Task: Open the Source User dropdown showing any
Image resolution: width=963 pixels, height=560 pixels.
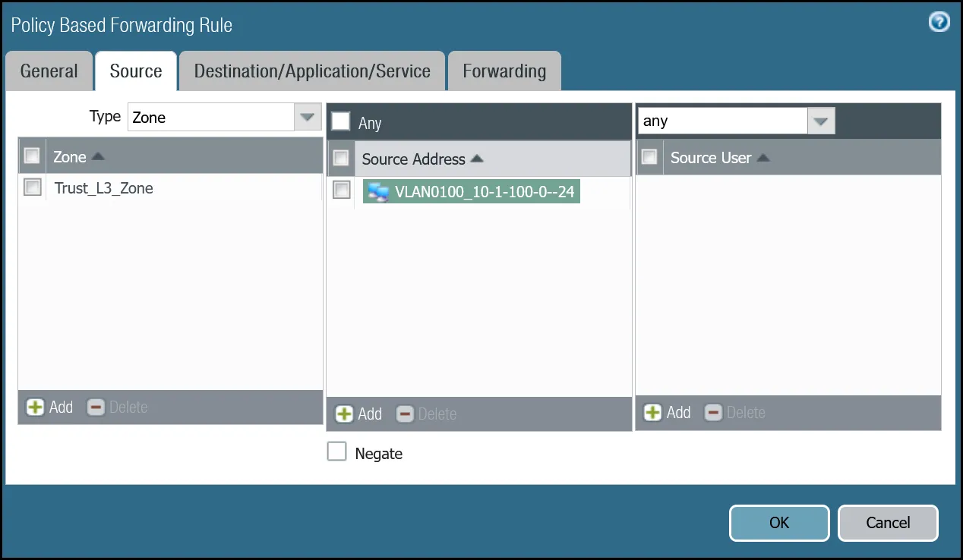Action: (x=822, y=120)
